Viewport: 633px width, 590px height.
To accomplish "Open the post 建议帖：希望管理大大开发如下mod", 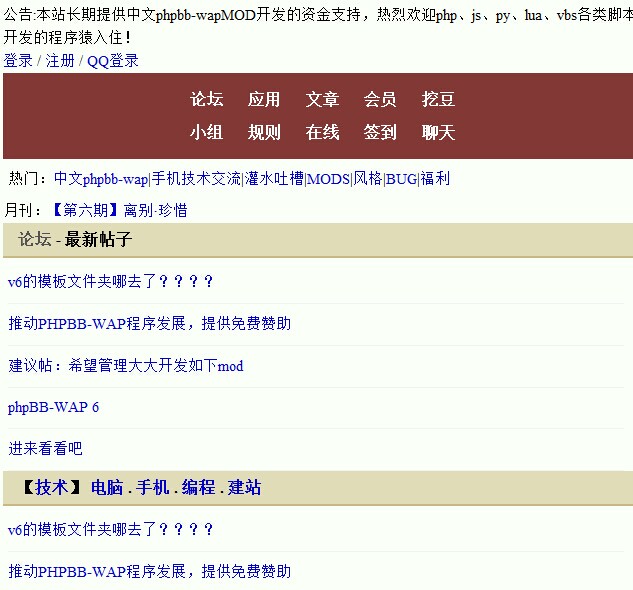I will (126, 366).
